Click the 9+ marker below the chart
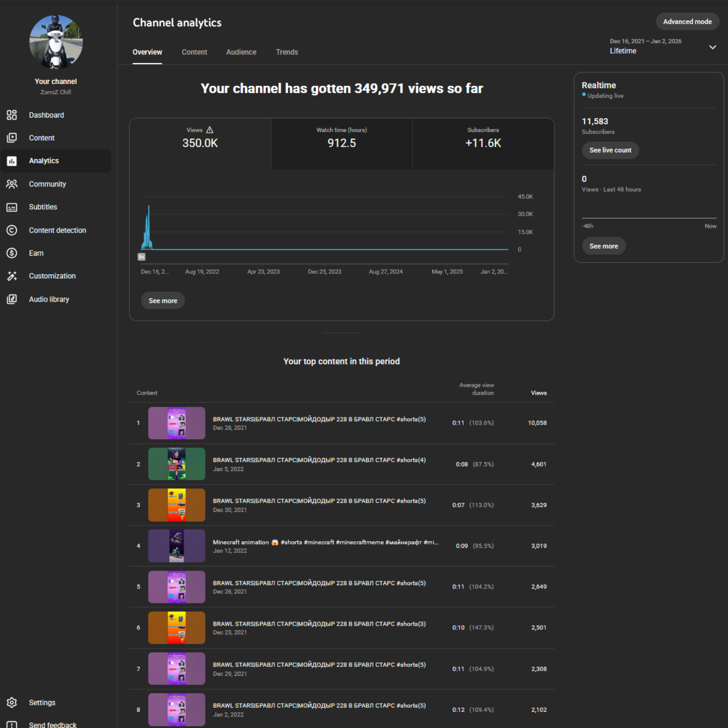 tap(141, 257)
